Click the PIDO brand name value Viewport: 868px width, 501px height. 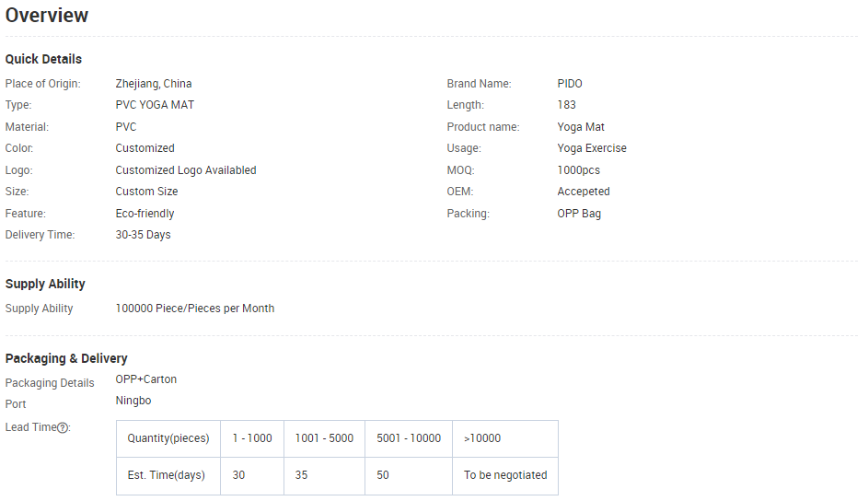[x=570, y=84]
